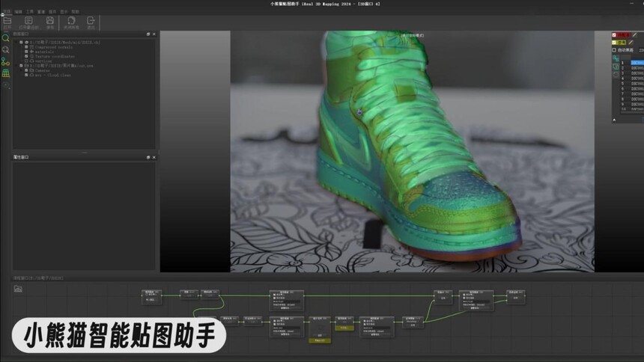Click the teal linked-squares icon beside image list
This screenshot has height=362, width=644.
coord(616,59)
